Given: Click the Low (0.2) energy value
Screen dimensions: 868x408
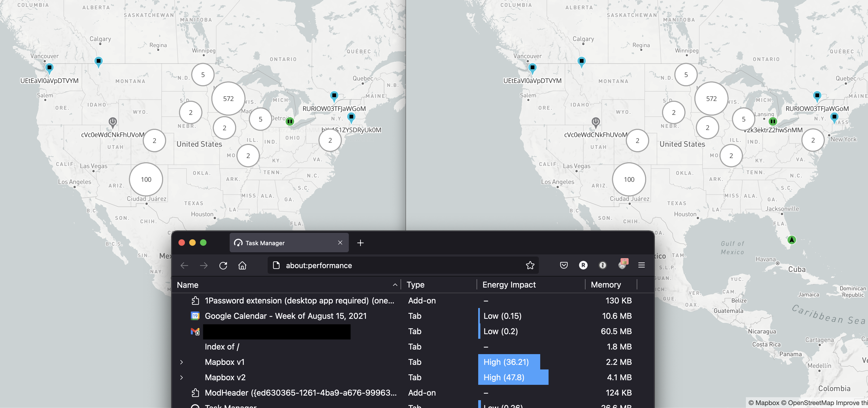Looking at the screenshot, I should tap(501, 331).
